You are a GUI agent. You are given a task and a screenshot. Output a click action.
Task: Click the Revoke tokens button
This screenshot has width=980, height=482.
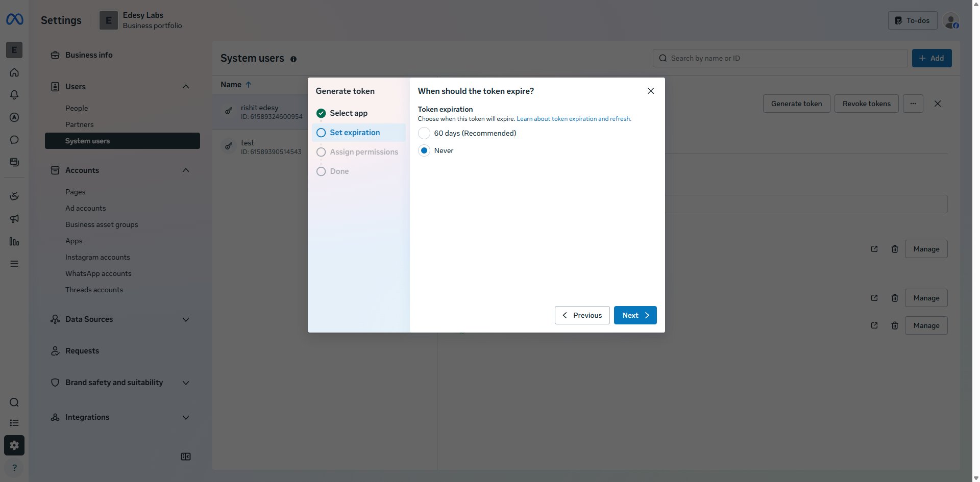(x=867, y=104)
